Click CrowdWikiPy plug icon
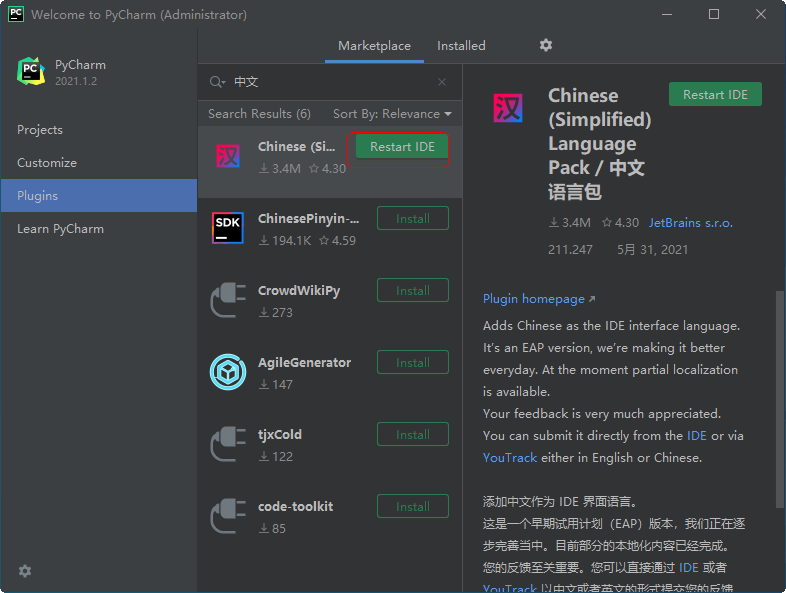 (x=228, y=300)
